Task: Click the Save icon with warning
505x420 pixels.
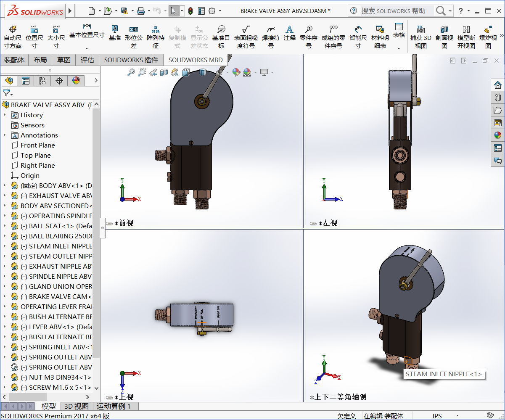Action: pyautogui.click(x=124, y=11)
